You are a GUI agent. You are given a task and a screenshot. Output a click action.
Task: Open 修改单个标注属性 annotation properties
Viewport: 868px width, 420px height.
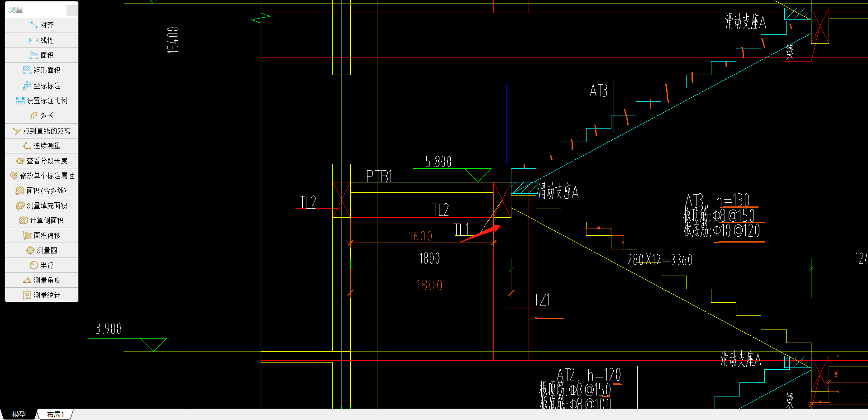[x=42, y=176]
